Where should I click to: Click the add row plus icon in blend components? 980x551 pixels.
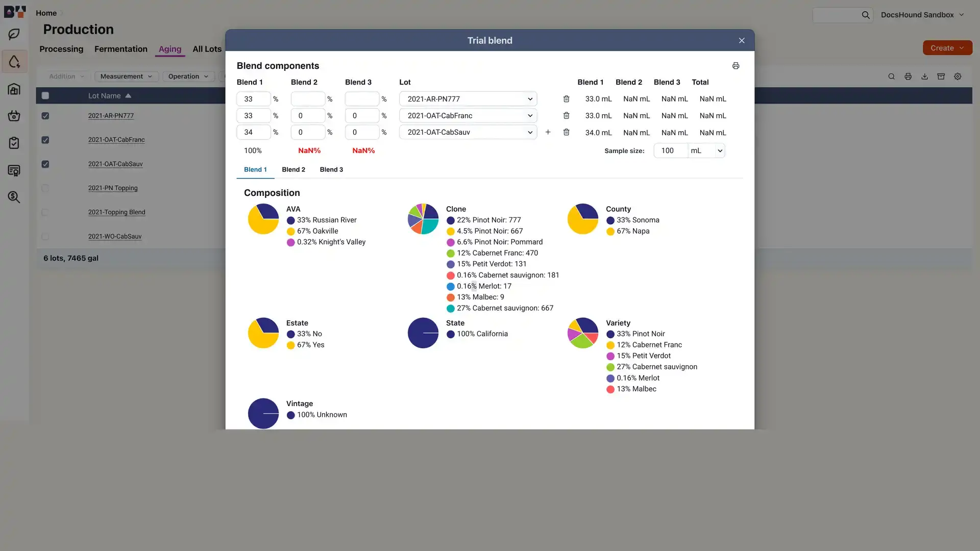[x=548, y=132]
